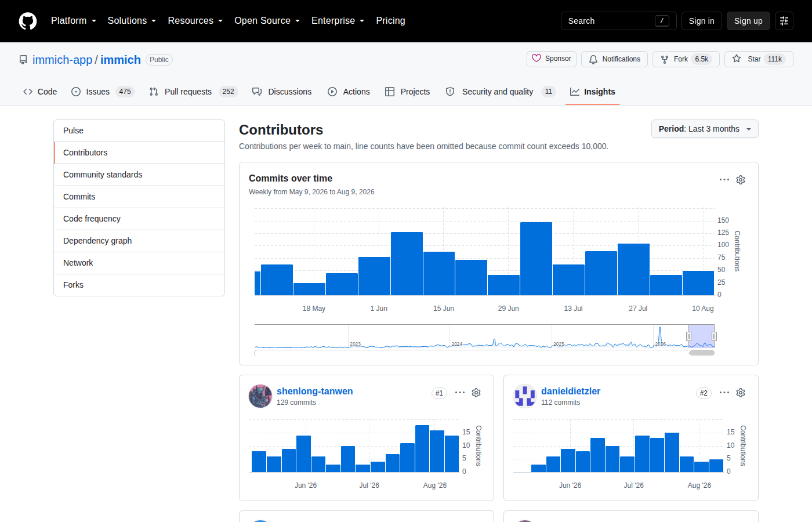Click danieldietzler avatar image
Screen dimensions: 812x522
tap(525, 396)
